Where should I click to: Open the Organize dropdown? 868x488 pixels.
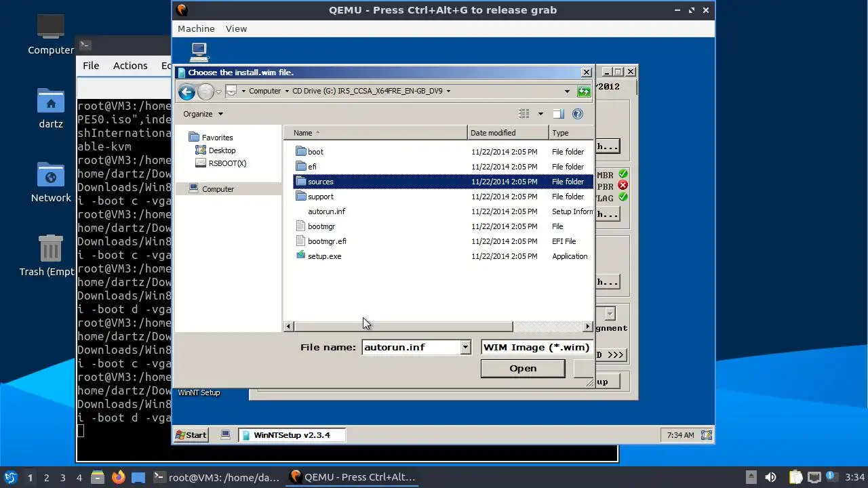[x=203, y=114]
